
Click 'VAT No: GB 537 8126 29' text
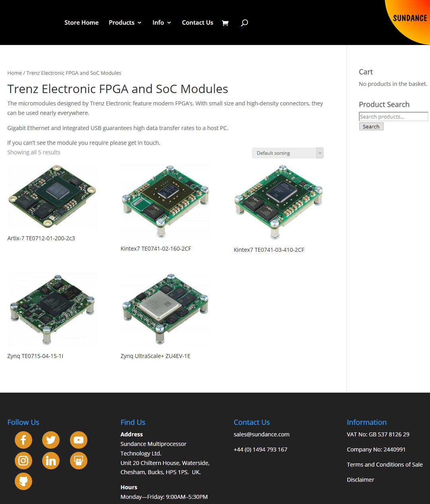coord(378,434)
